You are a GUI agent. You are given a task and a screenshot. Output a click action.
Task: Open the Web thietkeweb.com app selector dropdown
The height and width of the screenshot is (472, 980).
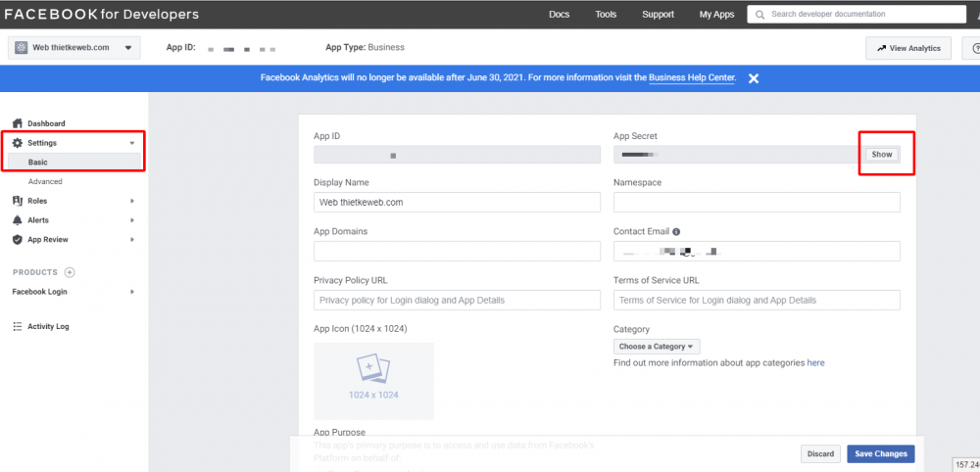pyautogui.click(x=74, y=47)
